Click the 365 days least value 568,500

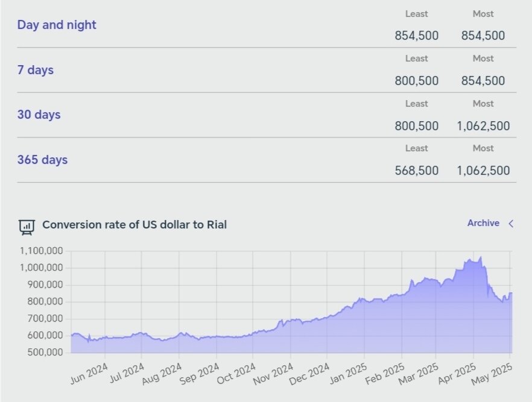tap(416, 171)
